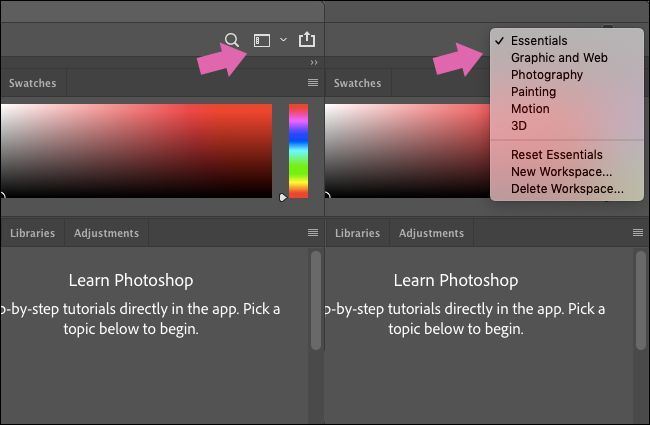This screenshot has height=425, width=650.
Task: Open the right Adjustments panel hamburger menu
Action: pyautogui.click(x=638, y=233)
